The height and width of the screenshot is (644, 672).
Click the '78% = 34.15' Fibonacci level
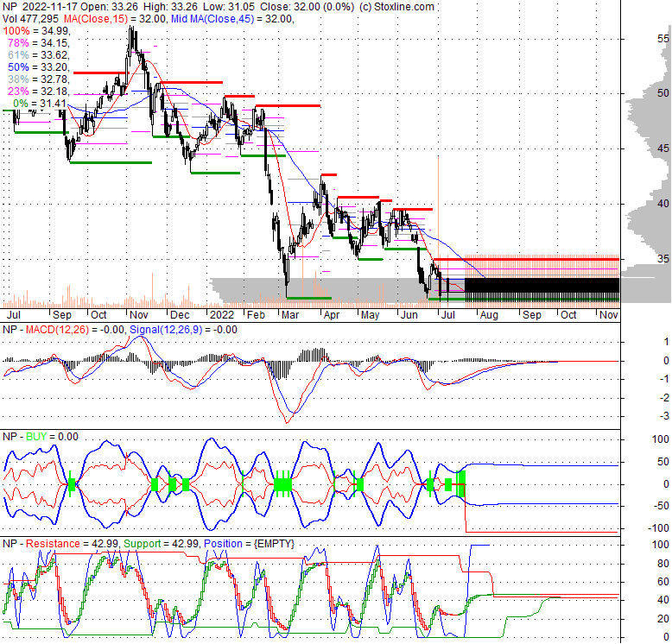pos(39,43)
